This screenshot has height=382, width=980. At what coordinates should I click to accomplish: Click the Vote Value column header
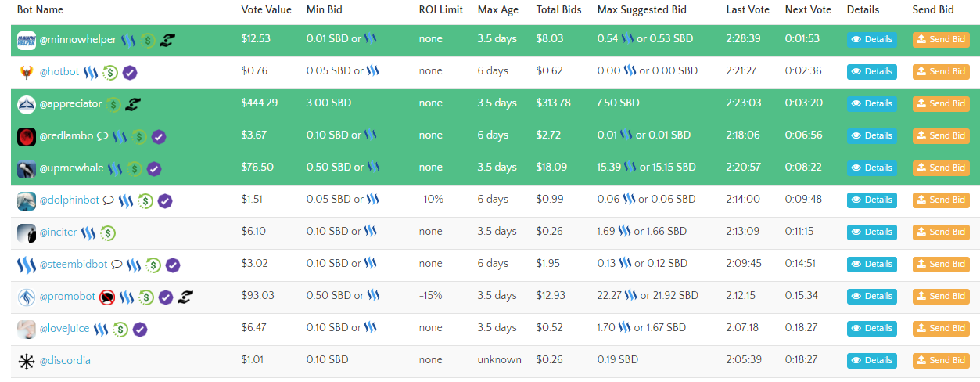coord(266,10)
